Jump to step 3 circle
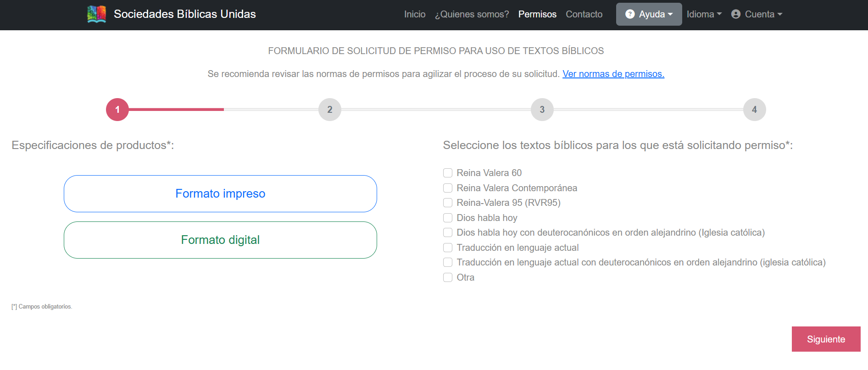Screen dimensions: 868x370 click(x=542, y=110)
